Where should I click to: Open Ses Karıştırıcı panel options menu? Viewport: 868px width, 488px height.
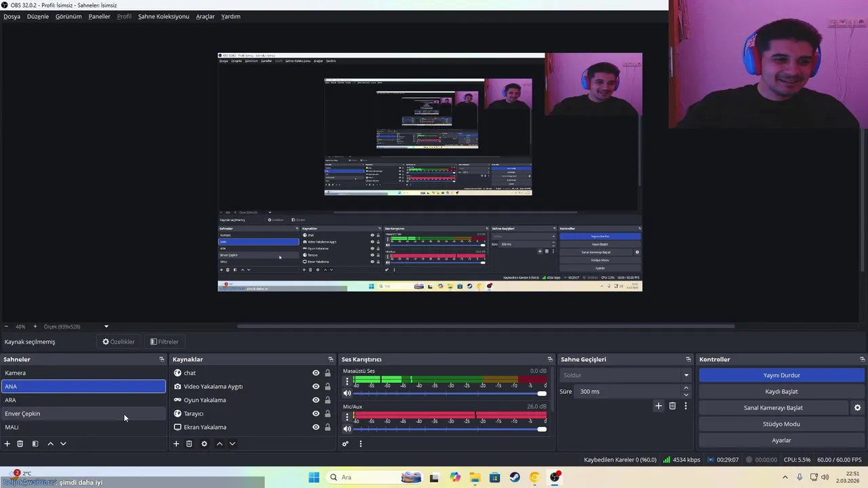pyautogui.click(x=361, y=444)
